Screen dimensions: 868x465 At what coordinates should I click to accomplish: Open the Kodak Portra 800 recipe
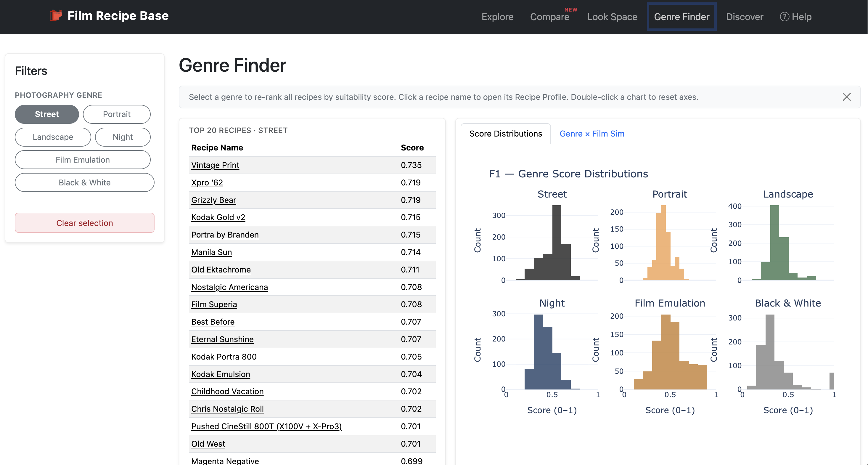224,357
